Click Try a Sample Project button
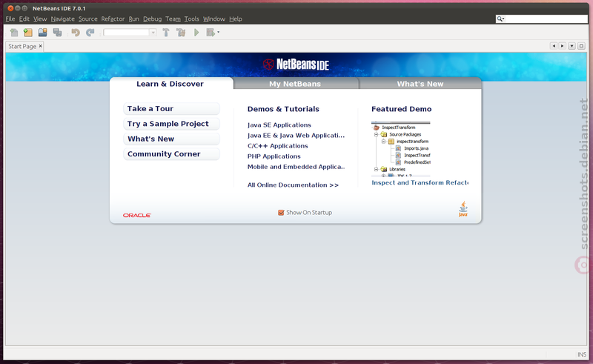Viewport: 593px width, 364px height. point(171,124)
